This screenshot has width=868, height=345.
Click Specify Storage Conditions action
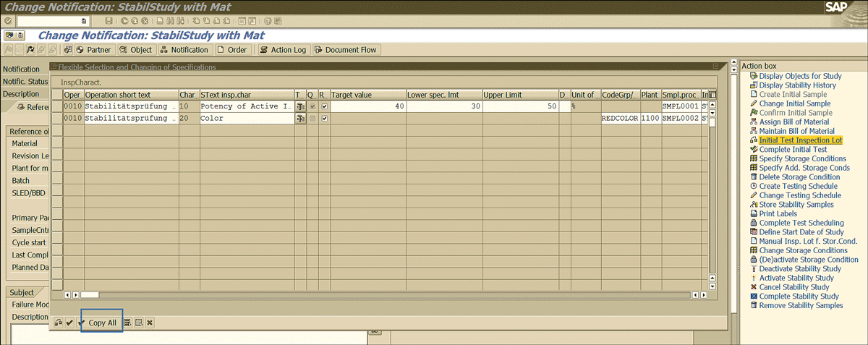click(x=802, y=158)
